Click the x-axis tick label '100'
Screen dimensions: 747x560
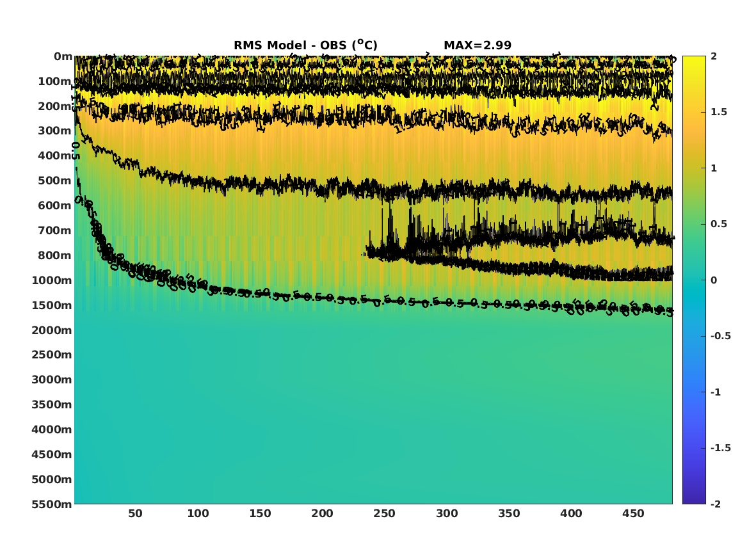[198, 513]
